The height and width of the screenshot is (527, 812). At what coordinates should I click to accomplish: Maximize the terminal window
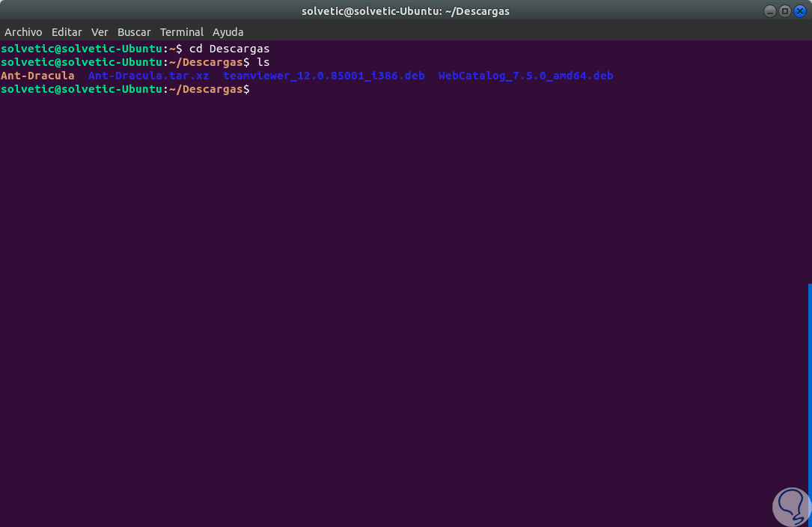785,11
